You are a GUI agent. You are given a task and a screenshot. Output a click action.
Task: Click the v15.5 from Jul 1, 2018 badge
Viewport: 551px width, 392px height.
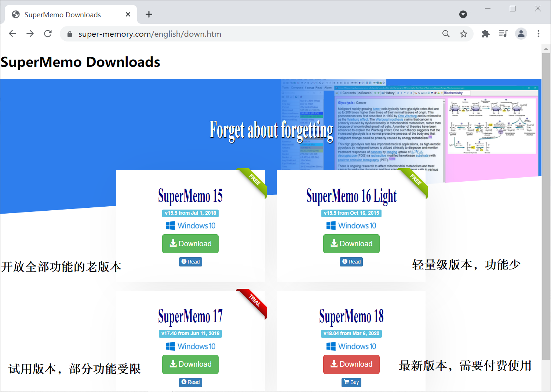click(190, 213)
